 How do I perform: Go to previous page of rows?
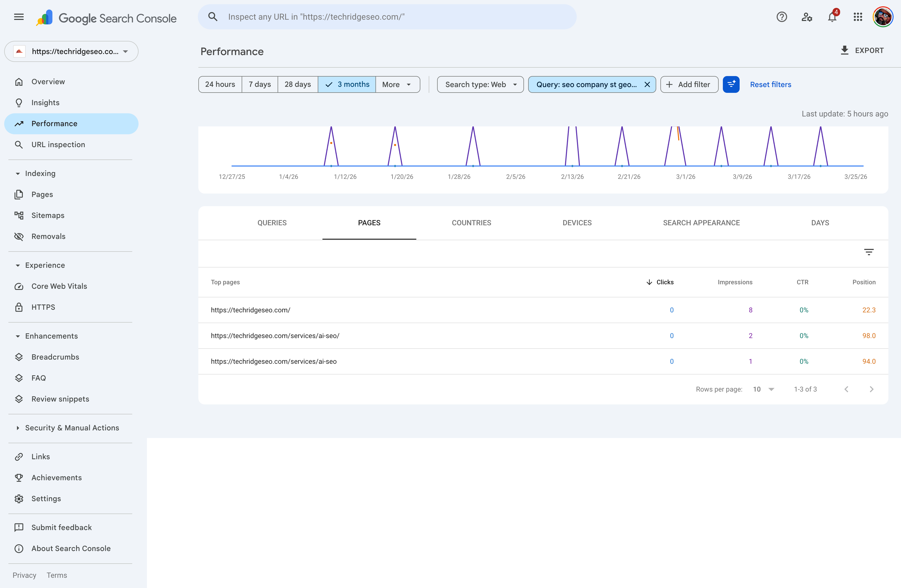click(x=846, y=389)
